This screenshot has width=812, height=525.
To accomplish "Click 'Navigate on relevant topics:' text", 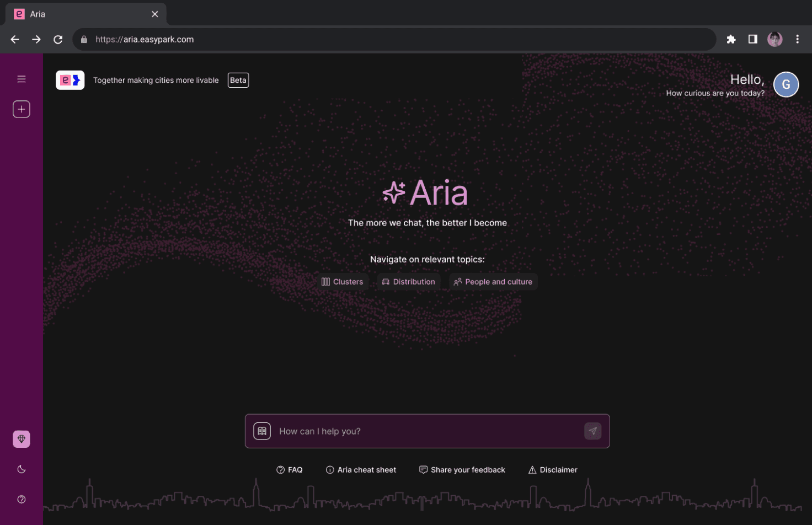I will tap(428, 259).
